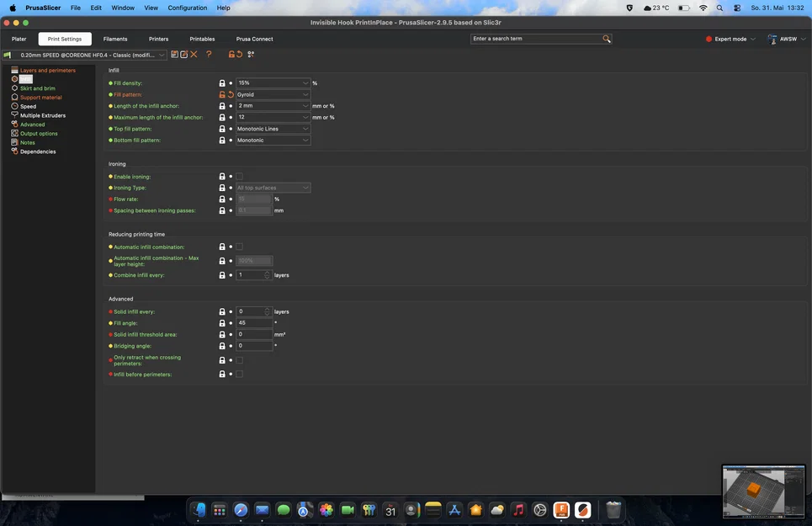Open the compare presets icon
This screenshot has height=526, width=812.
[x=251, y=55]
